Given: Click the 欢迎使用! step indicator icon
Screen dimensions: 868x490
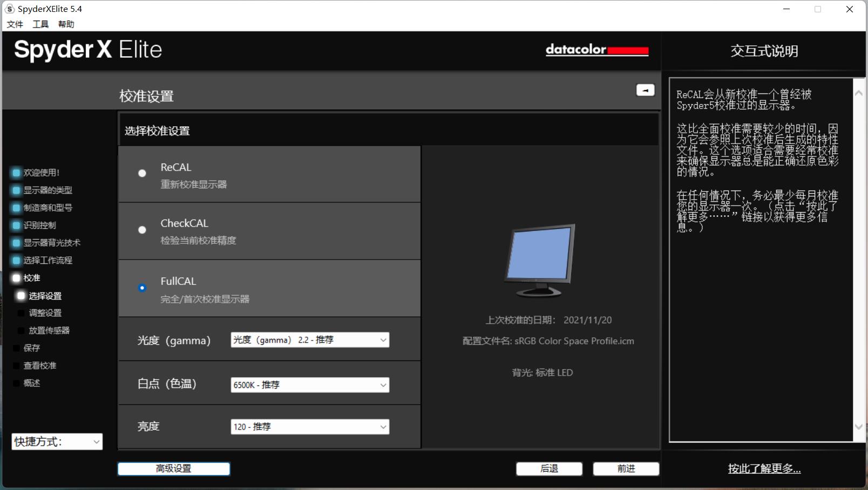Looking at the screenshot, I should pos(16,173).
